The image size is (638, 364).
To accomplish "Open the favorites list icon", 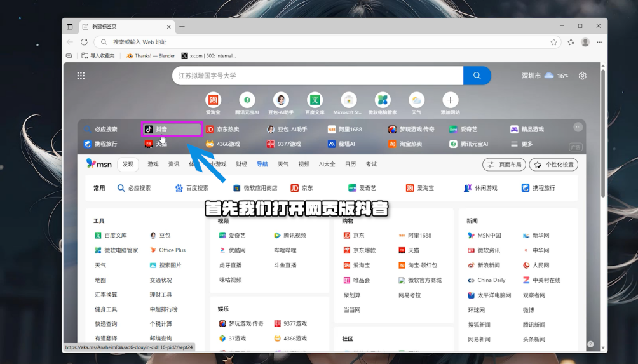I will click(571, 42).
